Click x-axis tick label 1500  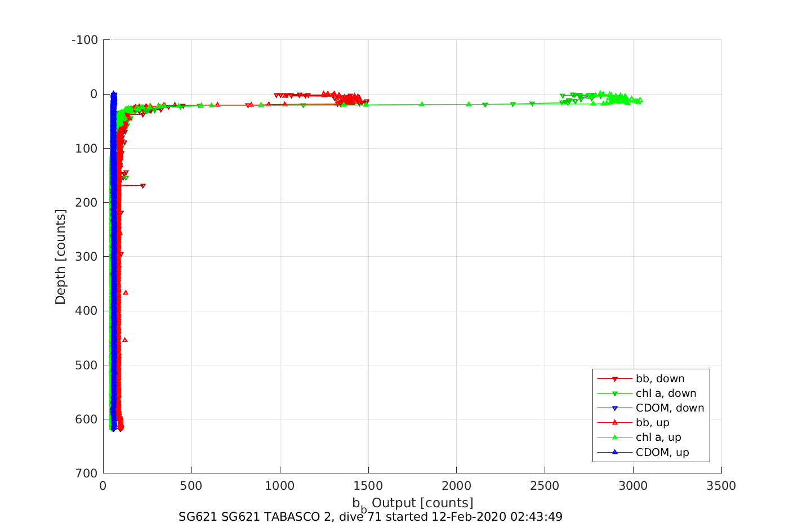click(x=368, y=486)
